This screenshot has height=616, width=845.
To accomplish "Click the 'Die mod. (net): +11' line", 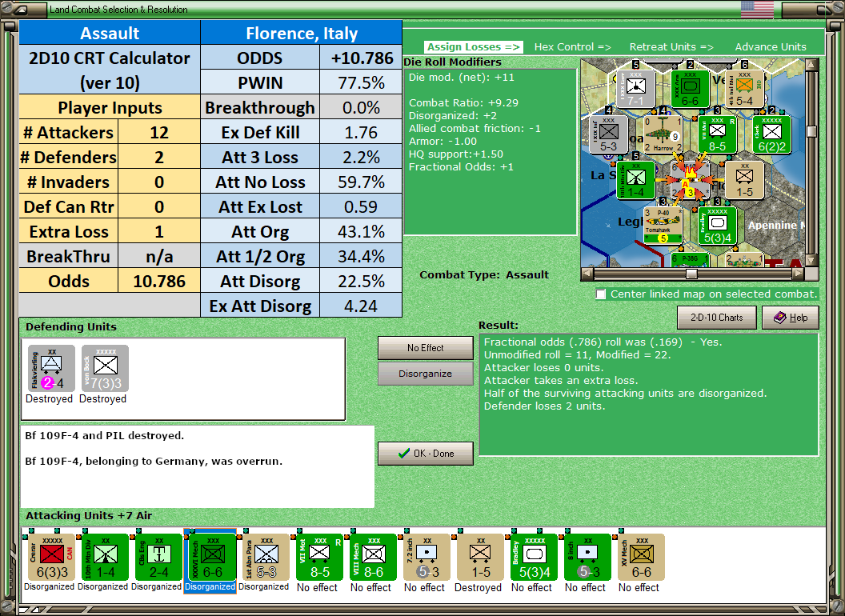I will (x=461, y=77).
